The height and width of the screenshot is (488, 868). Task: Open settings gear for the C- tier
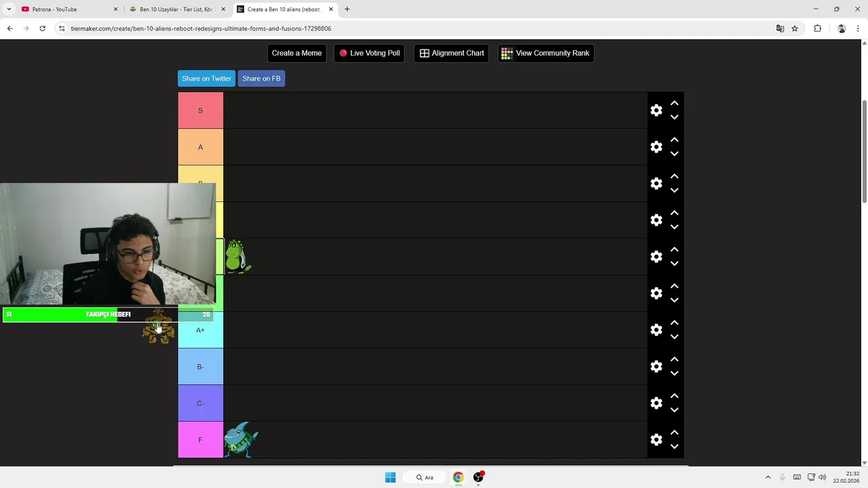pyautogui.click(x=656, y=403)
